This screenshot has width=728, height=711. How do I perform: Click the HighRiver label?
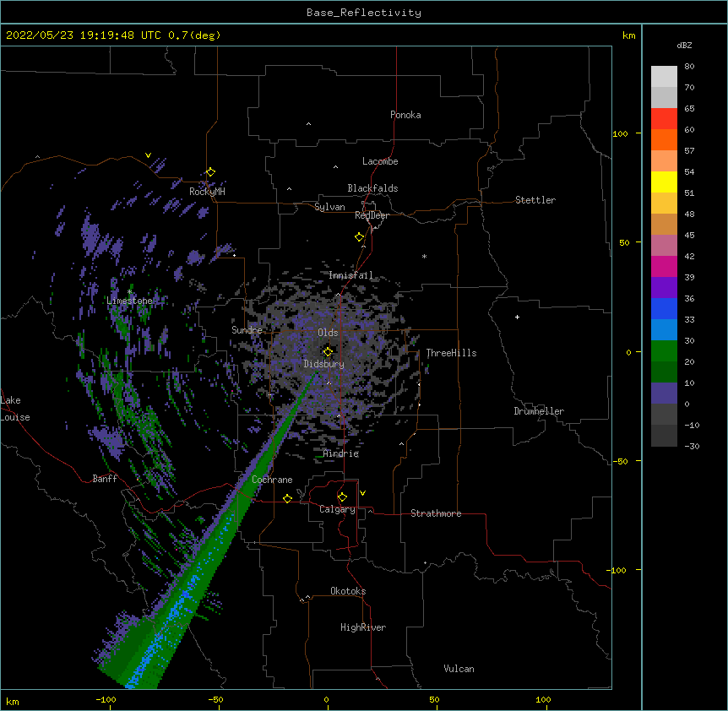[x=363, y=627]
